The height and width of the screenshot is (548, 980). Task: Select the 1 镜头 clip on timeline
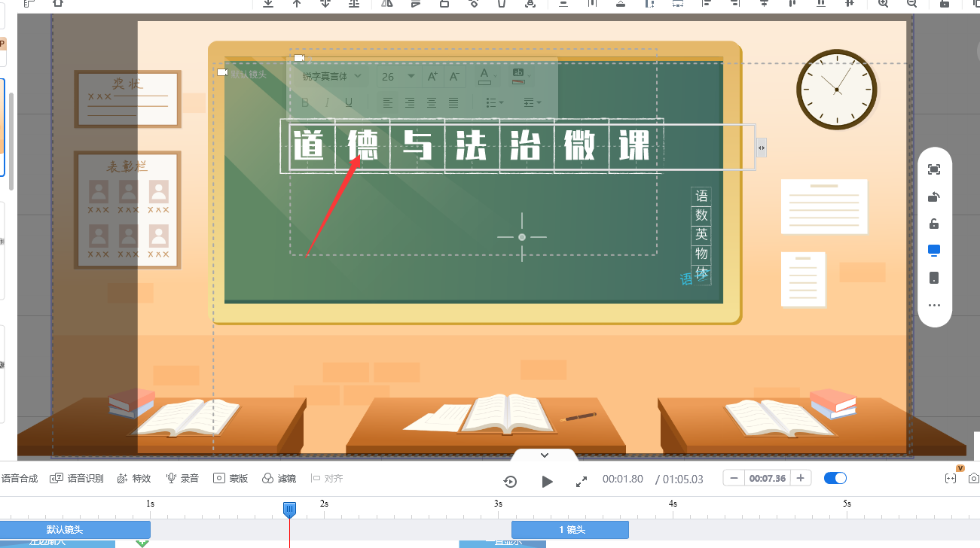click(x=570, y=529)
